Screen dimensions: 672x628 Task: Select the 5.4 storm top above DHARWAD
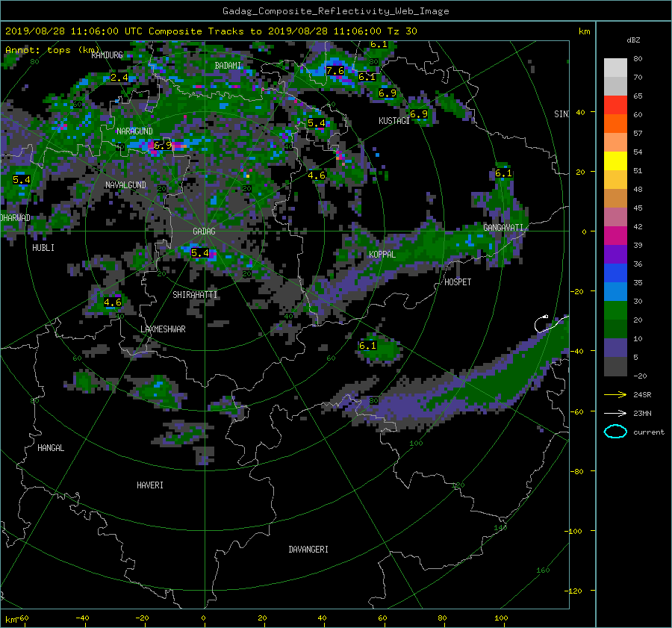pos(22,180)
